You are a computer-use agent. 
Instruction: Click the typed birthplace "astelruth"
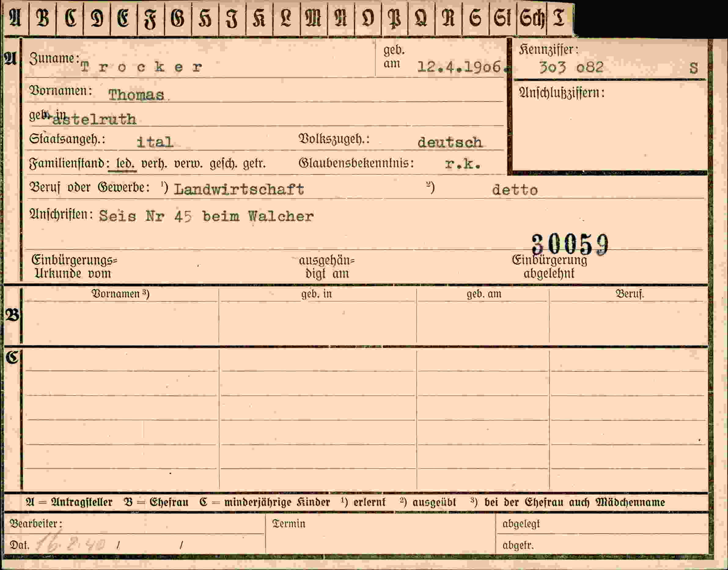(x=94, y=119)
